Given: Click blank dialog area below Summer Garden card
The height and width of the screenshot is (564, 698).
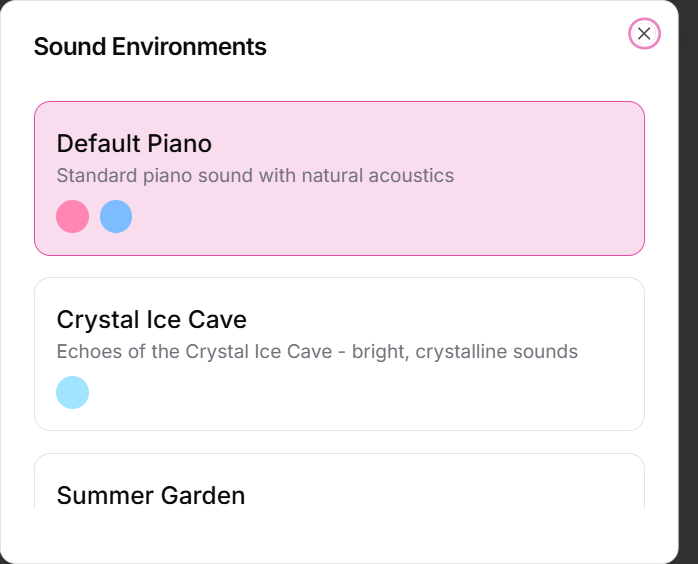Looking at the screenshot, I should [x=340, y=536].
